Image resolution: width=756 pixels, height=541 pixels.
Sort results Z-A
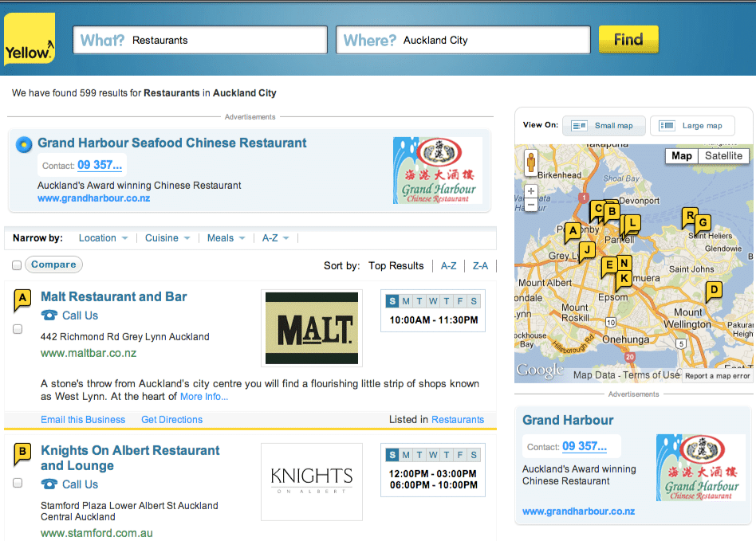point(480,266)
